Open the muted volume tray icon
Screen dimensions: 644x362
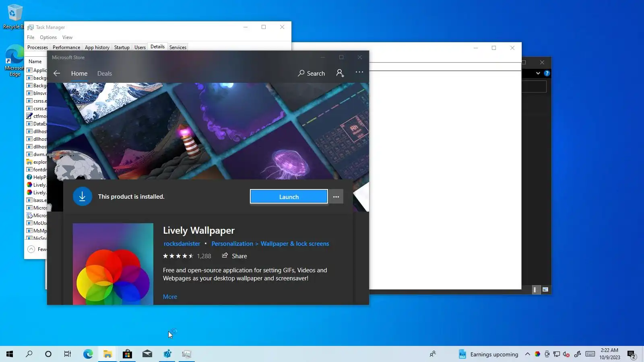566,354
